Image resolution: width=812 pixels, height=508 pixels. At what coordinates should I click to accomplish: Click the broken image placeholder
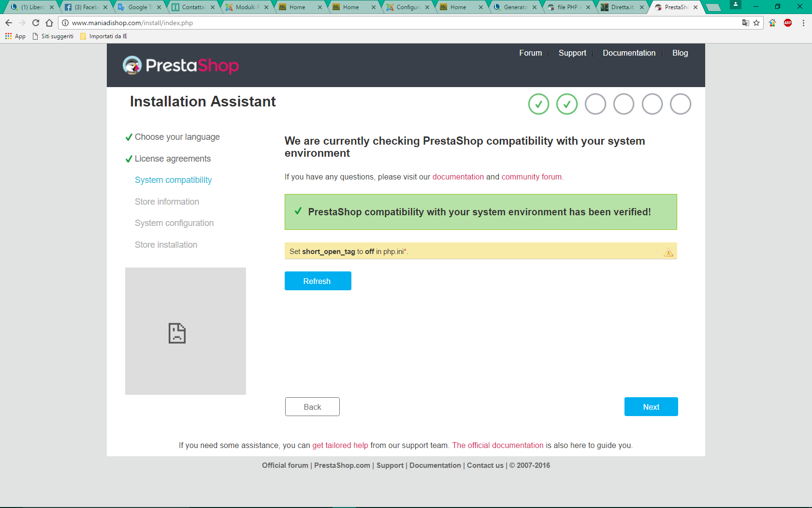(x=186, y=331)
